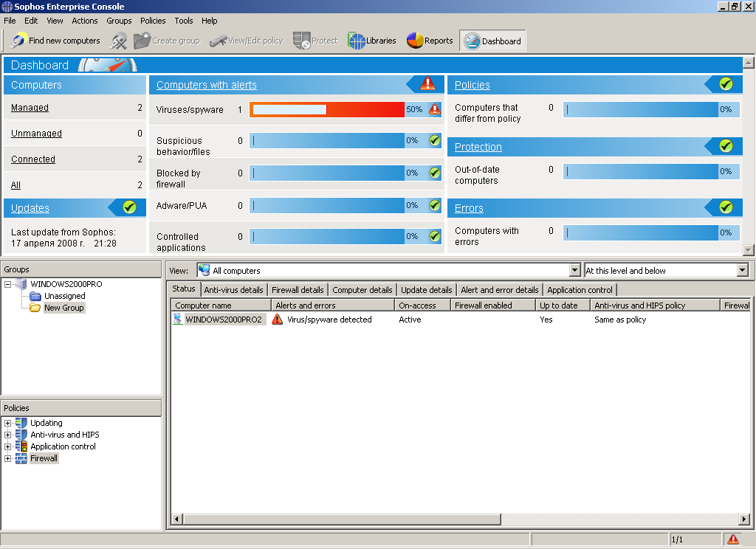The width and height of the screenshot is (756, 549).
Task: Select the WINDOWS2000PRO2 computer row
Action: [223, 319]
